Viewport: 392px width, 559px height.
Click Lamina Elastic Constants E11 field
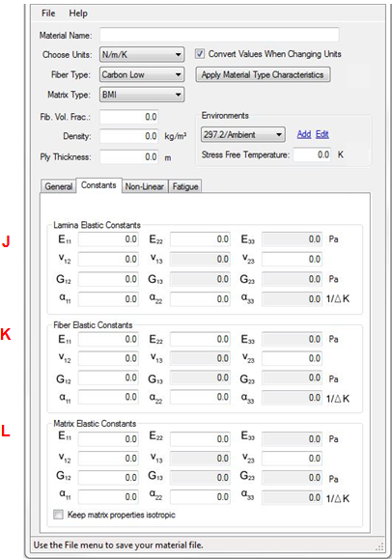pos(108,239)
